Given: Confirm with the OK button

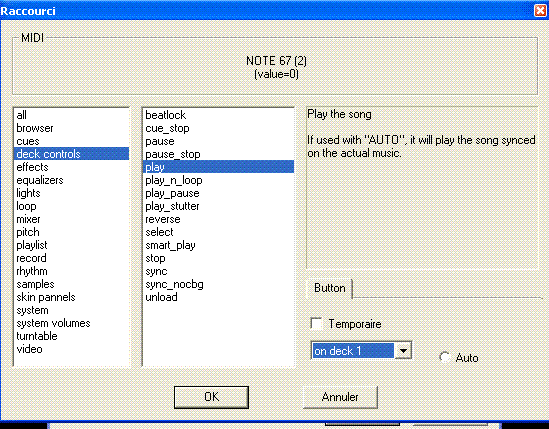Looking at the screenshot, I should point(211,397).
